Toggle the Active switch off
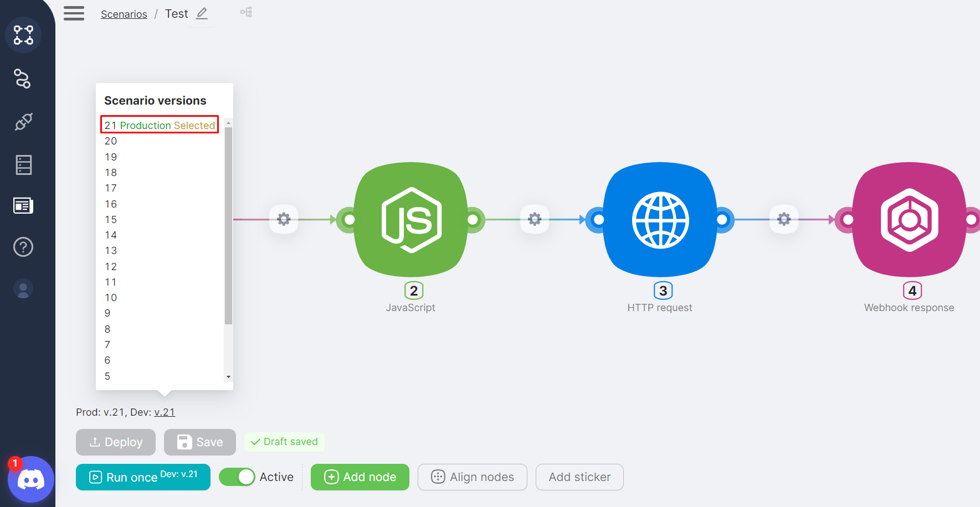This screenshot has width=980, height=507. pos(237,477)
